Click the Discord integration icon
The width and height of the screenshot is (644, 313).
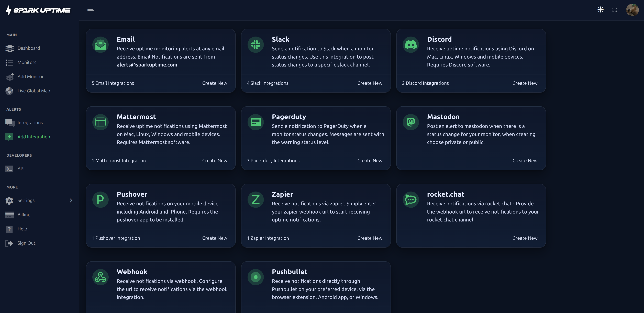click(410, 45)
